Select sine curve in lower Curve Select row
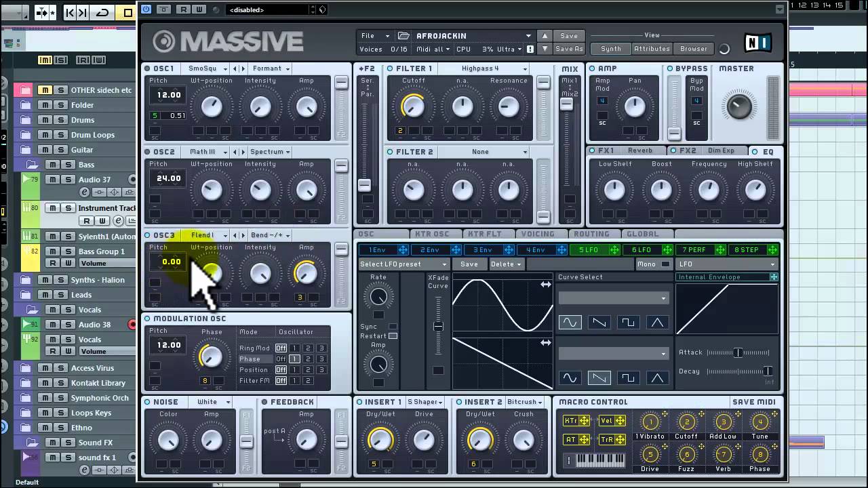Image resolution: width=868 pixels, height=488 pixels. pyautogui.click(x=570, y=378)
